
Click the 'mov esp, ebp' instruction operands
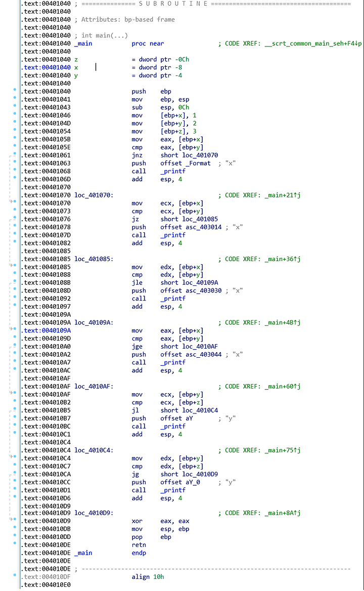174,529
